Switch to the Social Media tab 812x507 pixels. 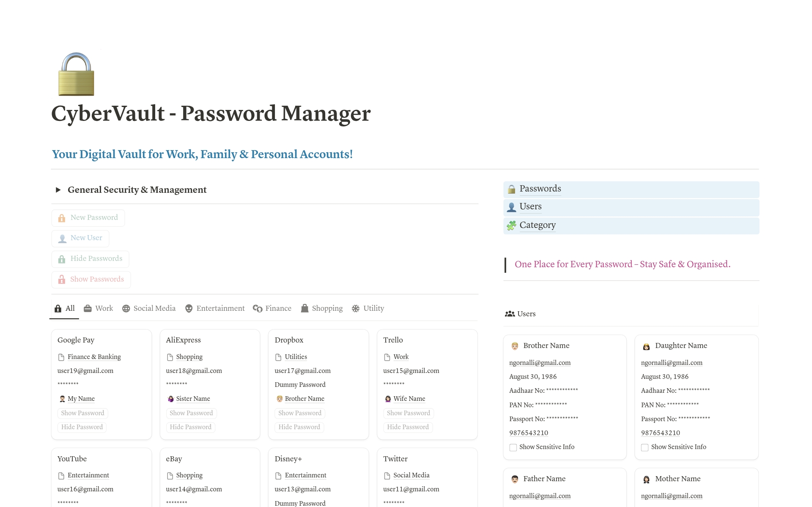coord(149,309)
